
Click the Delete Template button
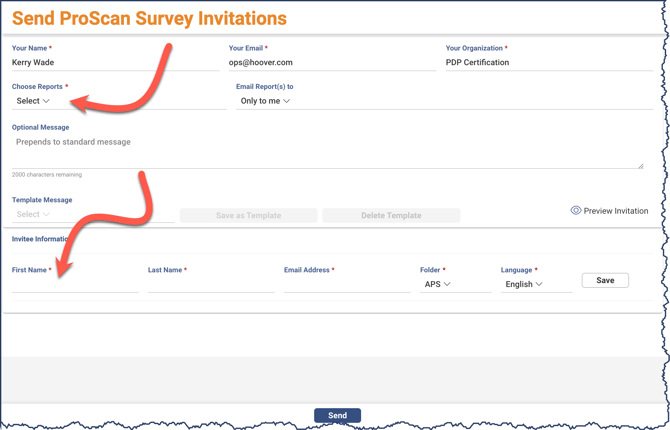point(391,215)
